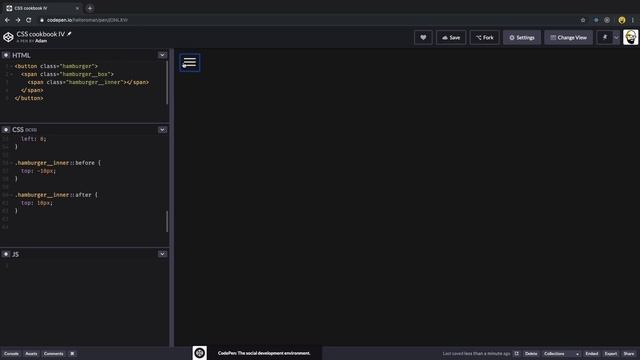Open a new browser tab
The height and width of the screenshot is (360, 640).
90,8
